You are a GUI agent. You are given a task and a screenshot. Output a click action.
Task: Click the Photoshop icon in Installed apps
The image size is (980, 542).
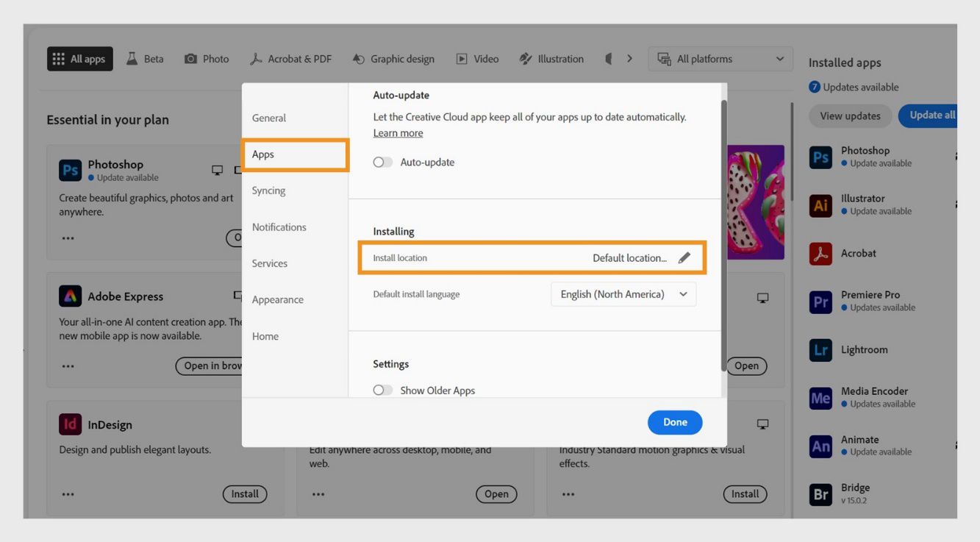pyautogui.click(x=820, y=157)
